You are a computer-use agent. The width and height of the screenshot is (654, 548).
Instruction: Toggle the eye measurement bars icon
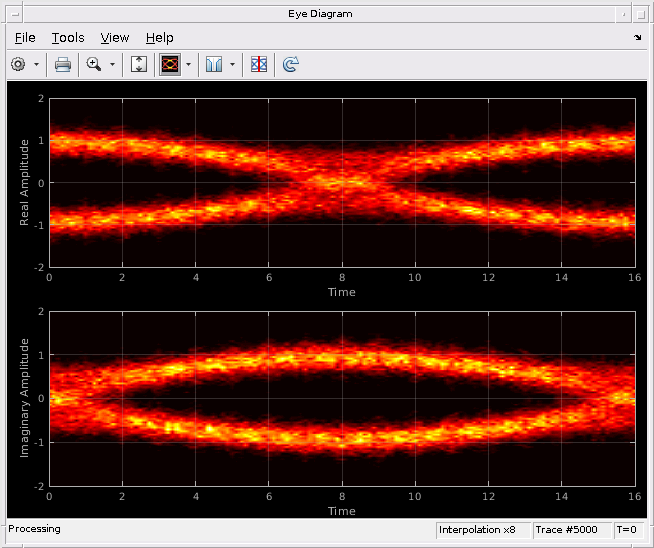tap(259, 64)
